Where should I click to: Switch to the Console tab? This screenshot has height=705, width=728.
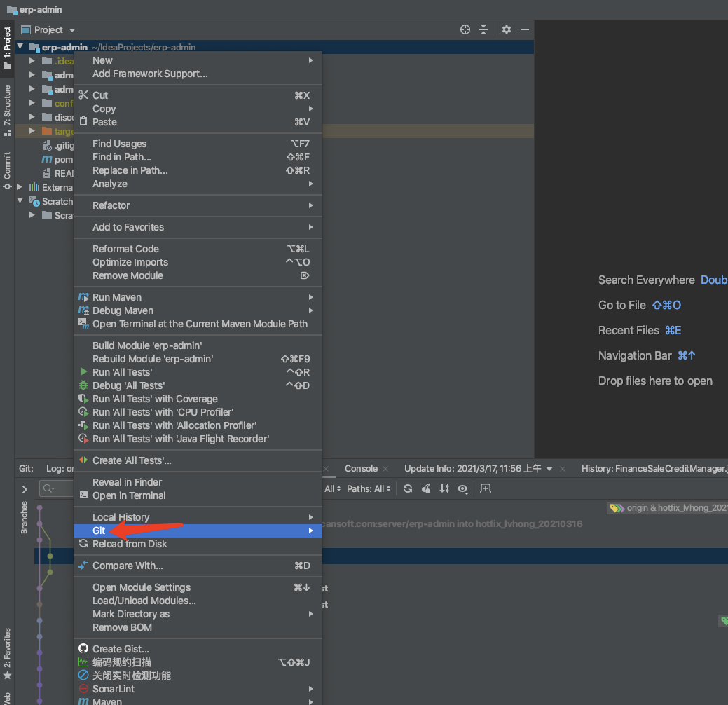(x=362, y=469)
